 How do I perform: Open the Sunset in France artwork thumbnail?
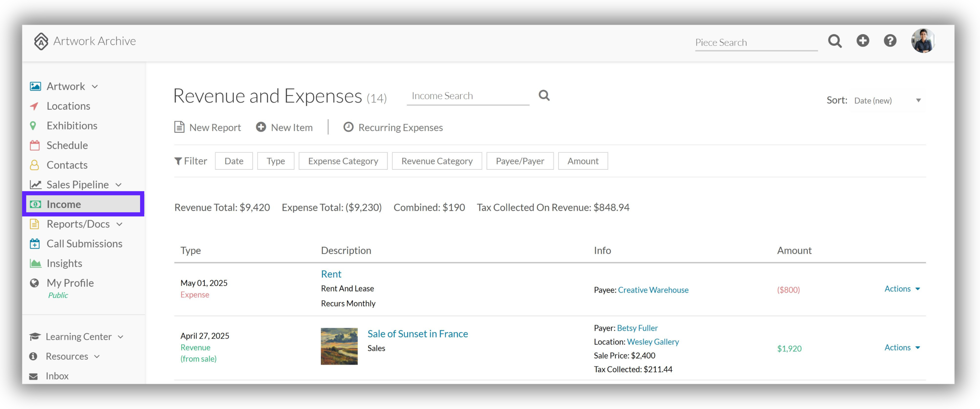(x=339, y=346)
